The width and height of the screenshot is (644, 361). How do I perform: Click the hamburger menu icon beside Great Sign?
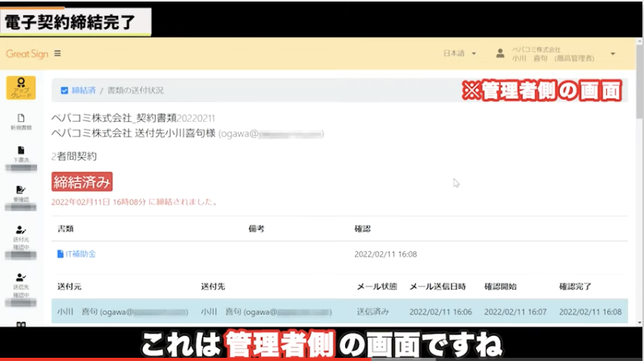click(x=57, y=54)
